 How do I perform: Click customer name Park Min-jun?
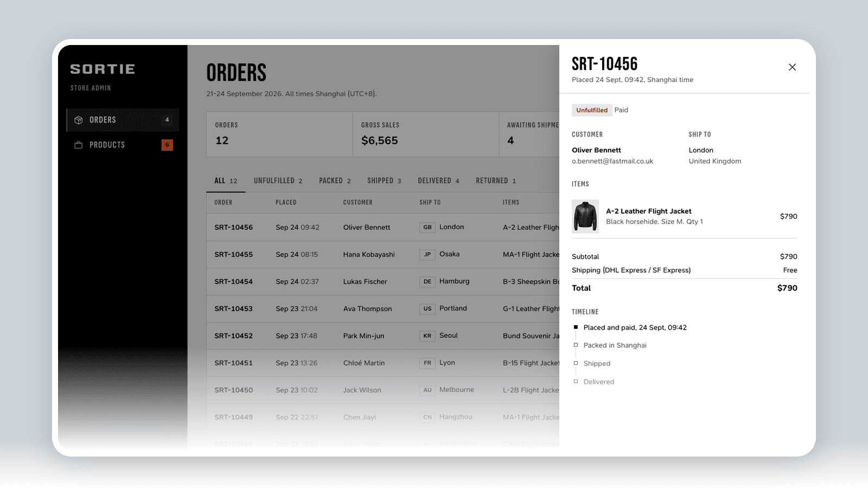coord(363,336)
